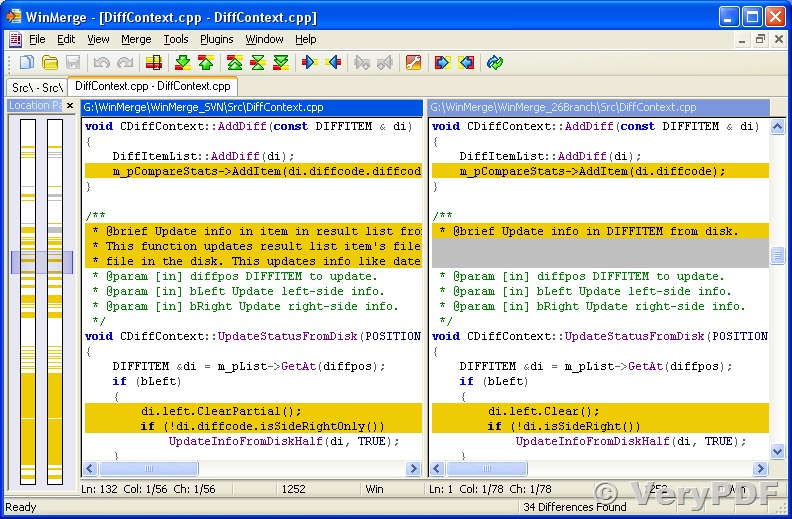Click the Save disk icon
Viewport: 792px width, 519px height.
pyautogui.click(x=73, y=63)
